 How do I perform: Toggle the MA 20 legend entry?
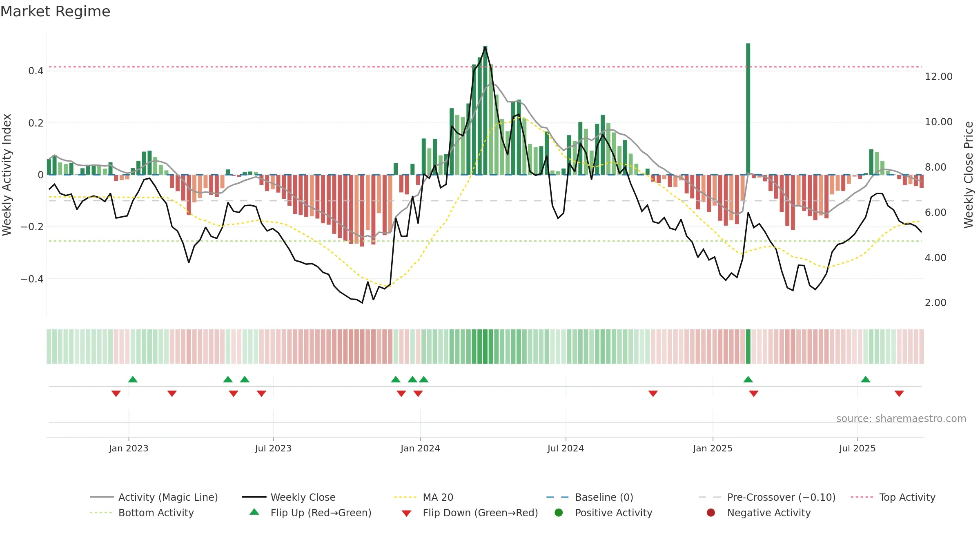423,497
